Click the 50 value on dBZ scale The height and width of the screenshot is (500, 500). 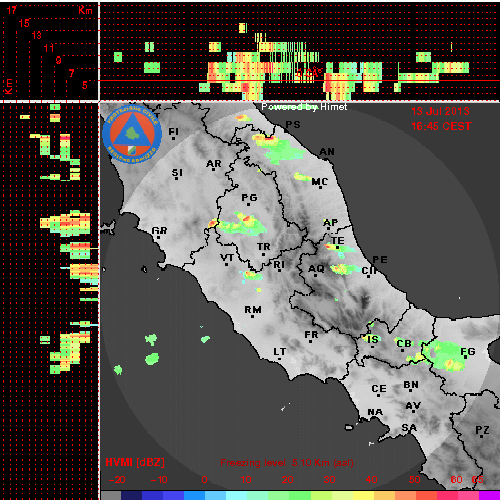point(414,480)
